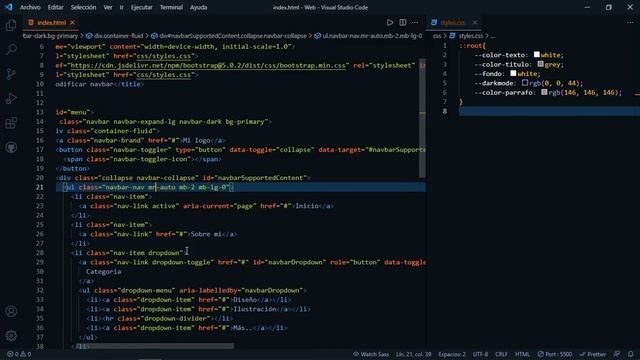Open notifications bell in the status bar
This screenshot has width=640, height=360.
[x=631, y=354]
